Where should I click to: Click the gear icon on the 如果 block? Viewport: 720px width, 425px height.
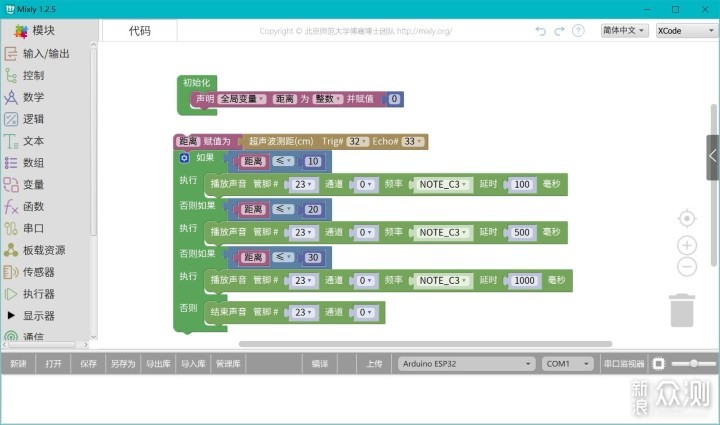pos(185,158)
